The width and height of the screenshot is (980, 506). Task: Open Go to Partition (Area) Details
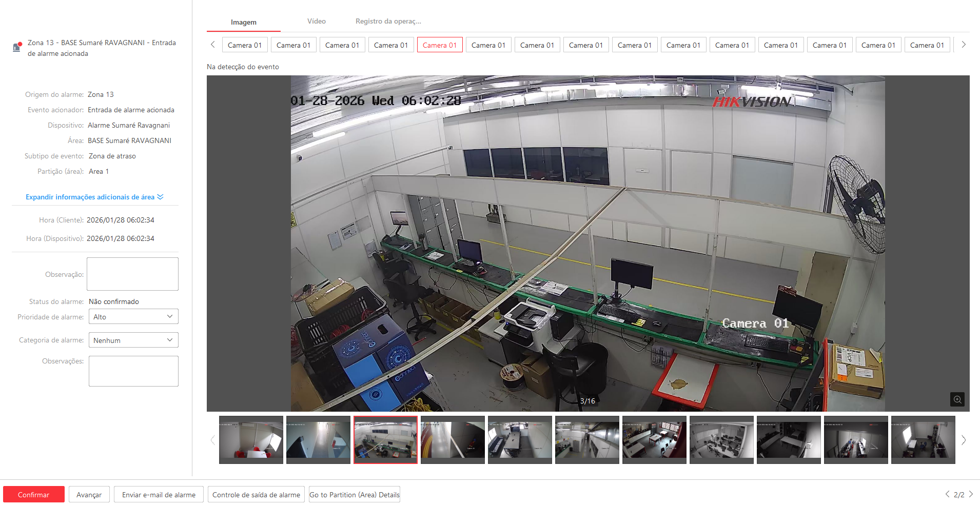(x=354, y=495)
